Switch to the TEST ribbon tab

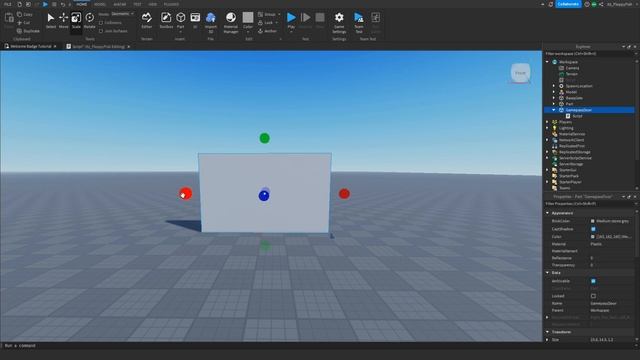click(137, 4)
